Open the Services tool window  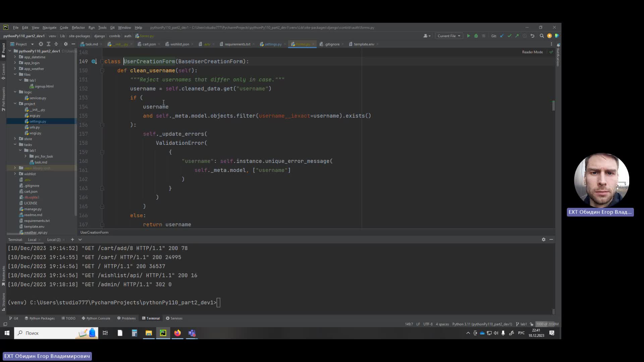(174, 318)
